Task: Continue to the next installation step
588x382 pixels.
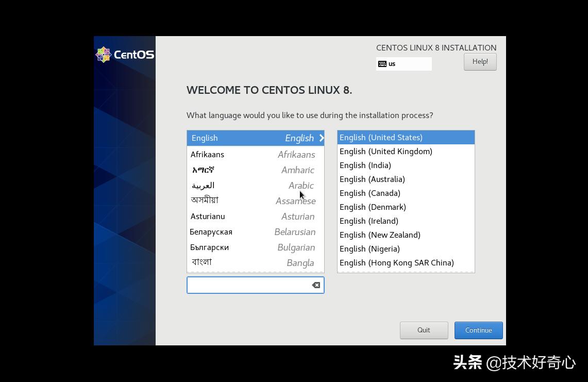Action: [478, 330]
